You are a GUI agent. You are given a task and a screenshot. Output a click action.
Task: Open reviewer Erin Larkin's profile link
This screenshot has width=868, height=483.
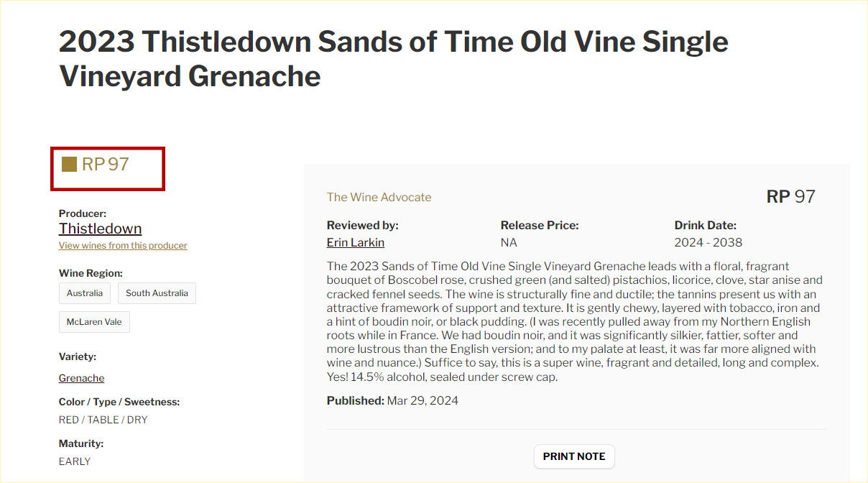355,242
